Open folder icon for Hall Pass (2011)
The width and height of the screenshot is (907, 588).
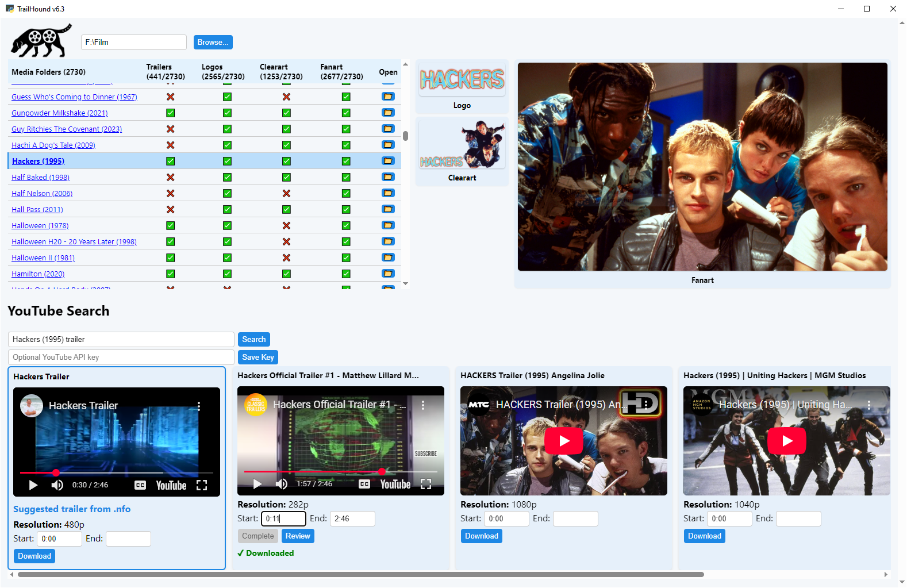pyautogui.click(x=388, y=209)
